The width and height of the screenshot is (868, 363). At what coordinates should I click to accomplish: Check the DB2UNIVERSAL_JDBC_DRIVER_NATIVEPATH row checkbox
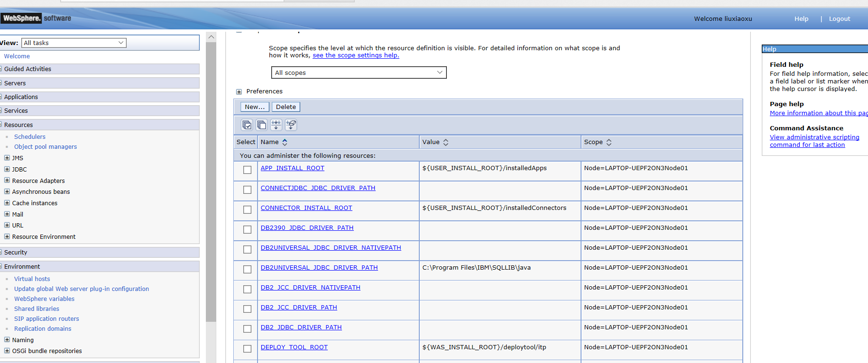(247, 249)
